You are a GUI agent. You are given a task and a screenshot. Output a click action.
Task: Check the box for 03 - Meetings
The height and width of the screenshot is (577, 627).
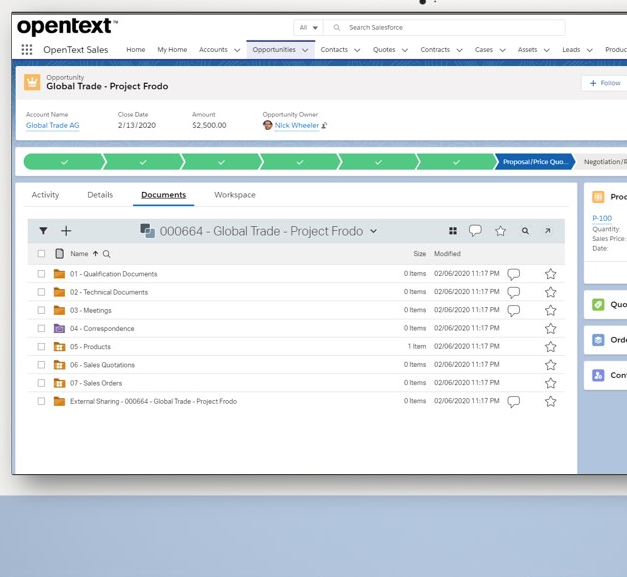tap(41, 310)
